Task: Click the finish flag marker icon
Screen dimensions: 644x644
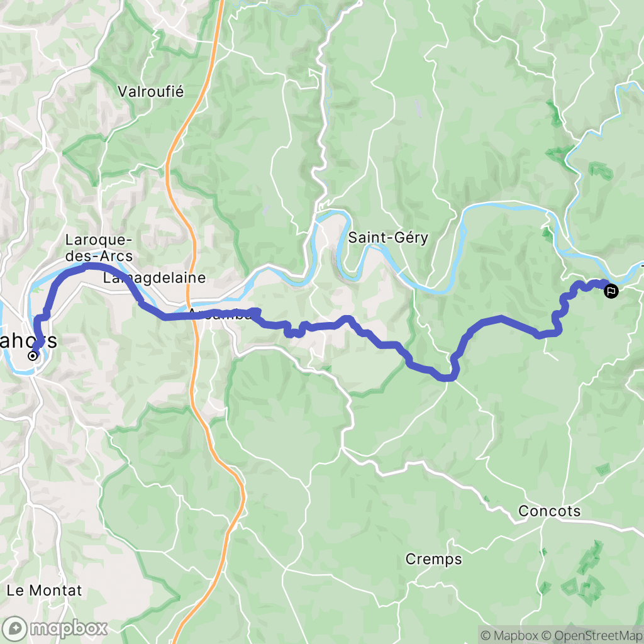Action: pyautogui.click(x=611, y=292)
